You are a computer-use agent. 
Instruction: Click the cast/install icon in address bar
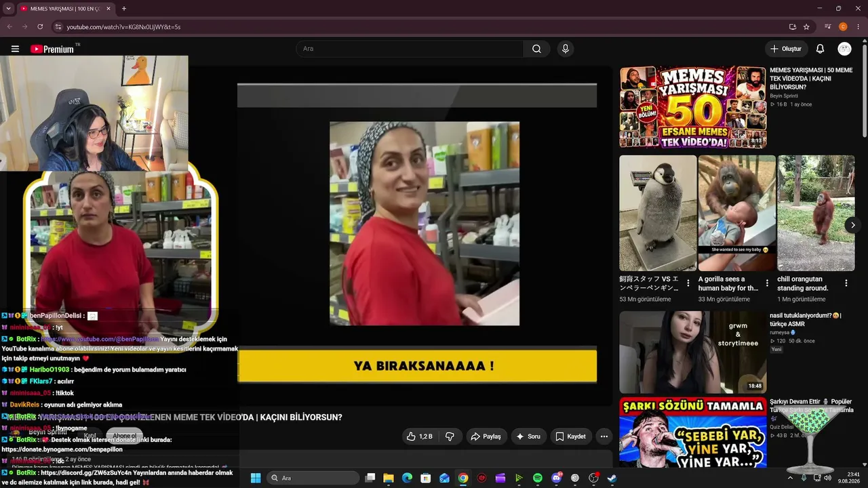click(x=792, y=27)
